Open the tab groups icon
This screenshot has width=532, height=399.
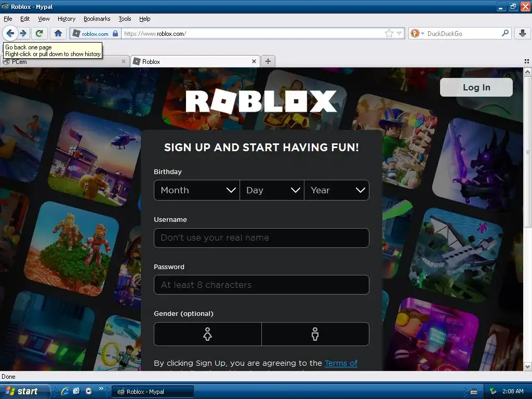527,61
